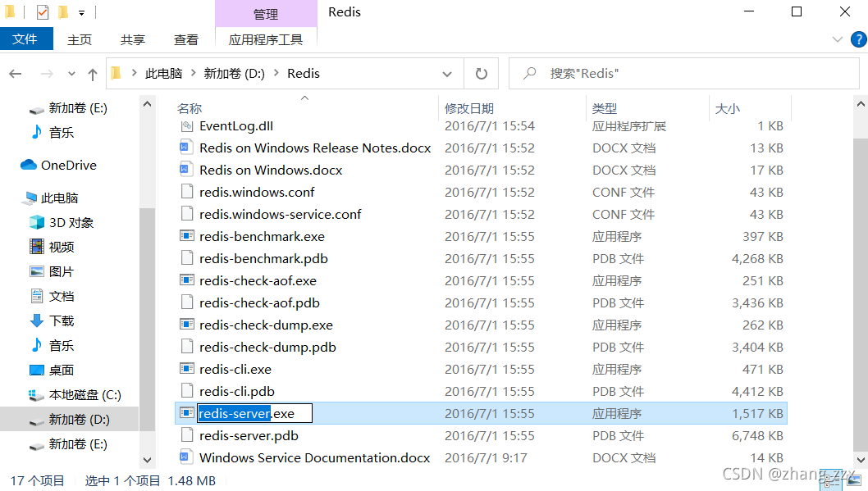868x491 pixels.
Task: Click the new folder quick access icon
Action: tap(64, 12)
